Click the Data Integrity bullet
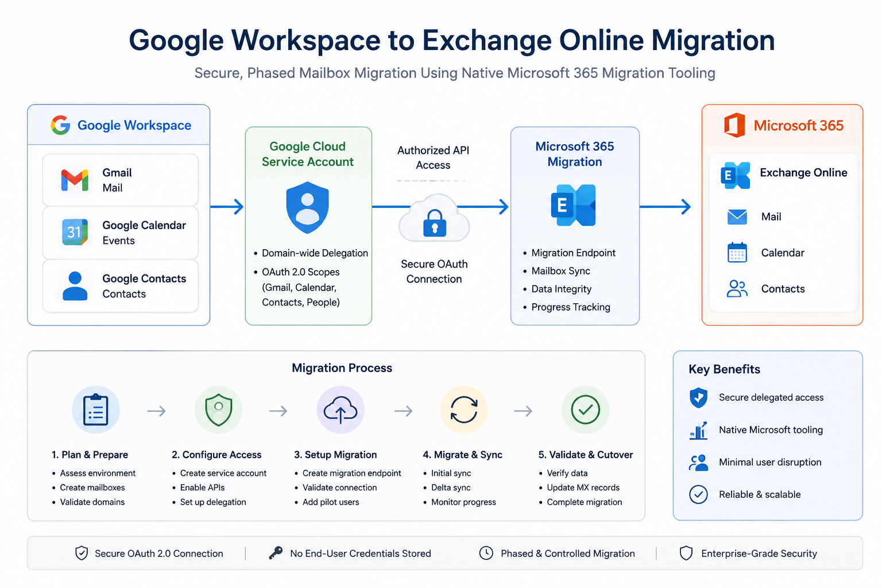The height and width of the screenshot is (588, 882). click(557, 289)
